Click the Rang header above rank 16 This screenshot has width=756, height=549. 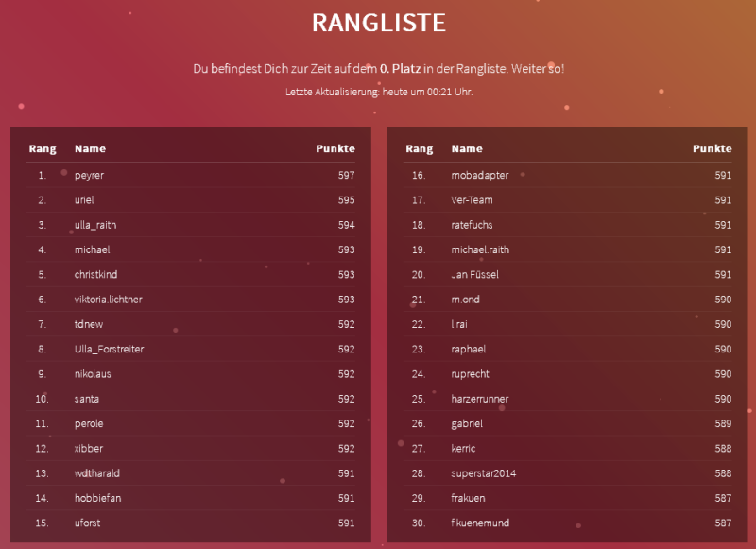coord(419,148)
